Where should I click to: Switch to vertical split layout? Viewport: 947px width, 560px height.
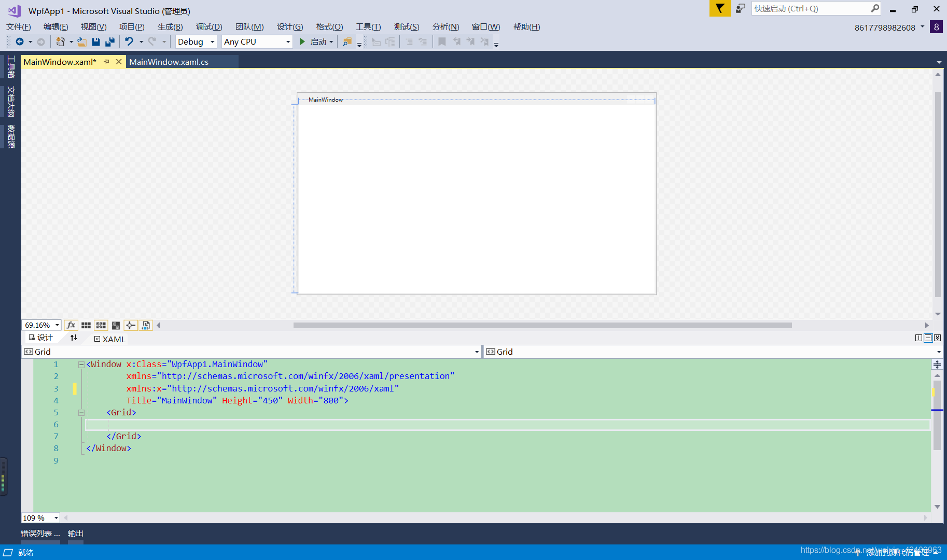(918, 338)
